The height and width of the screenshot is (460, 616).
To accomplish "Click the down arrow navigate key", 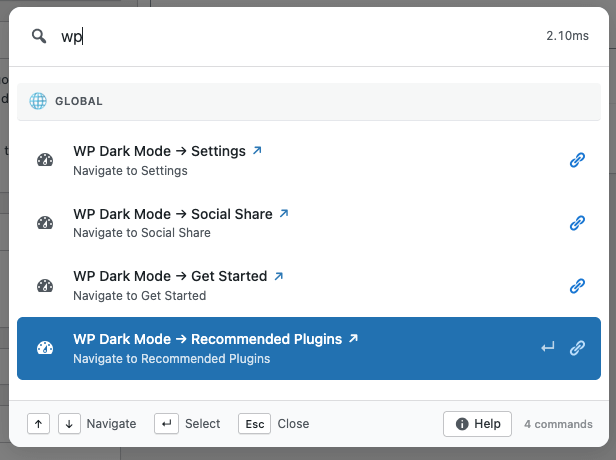I will (x=69, y=424).
